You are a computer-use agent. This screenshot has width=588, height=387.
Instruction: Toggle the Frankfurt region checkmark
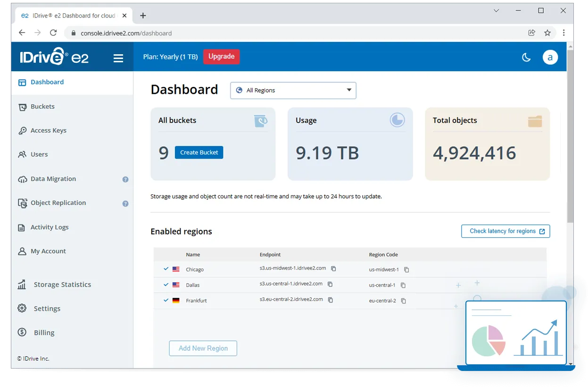pos(166,300)
